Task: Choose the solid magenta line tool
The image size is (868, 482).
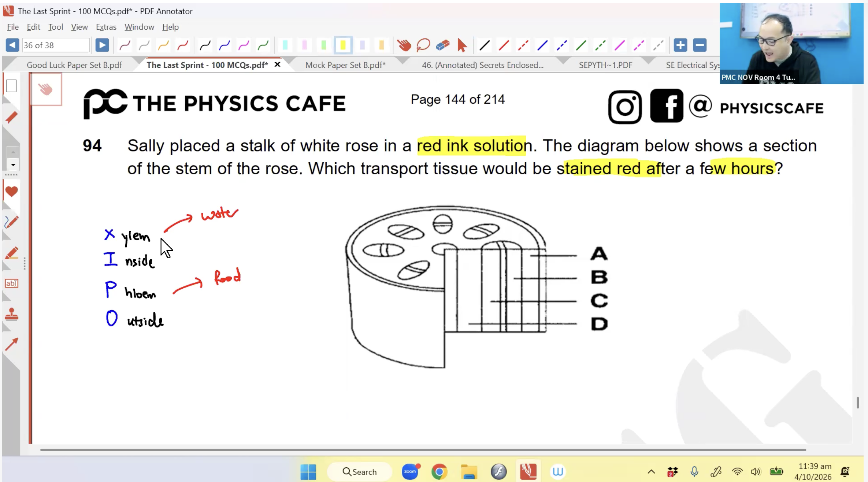Action: (x=620, y=45)
